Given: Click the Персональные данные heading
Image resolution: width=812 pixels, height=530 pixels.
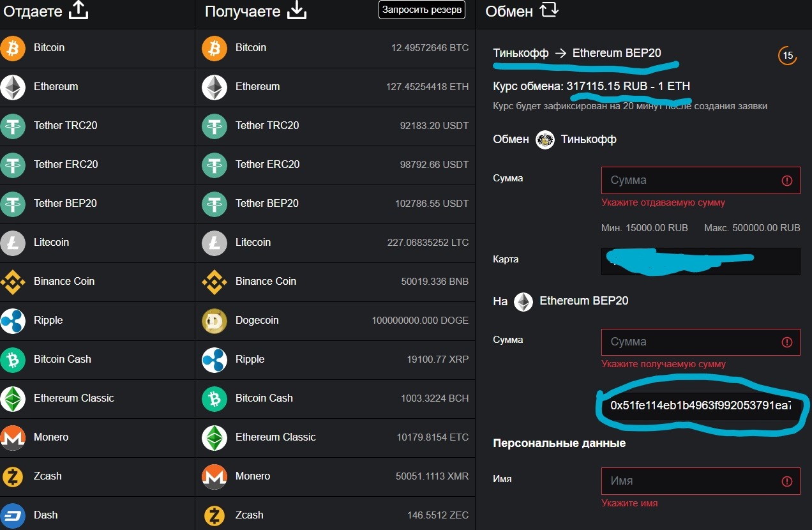Looking at the screenshot, I should (559, 443).
